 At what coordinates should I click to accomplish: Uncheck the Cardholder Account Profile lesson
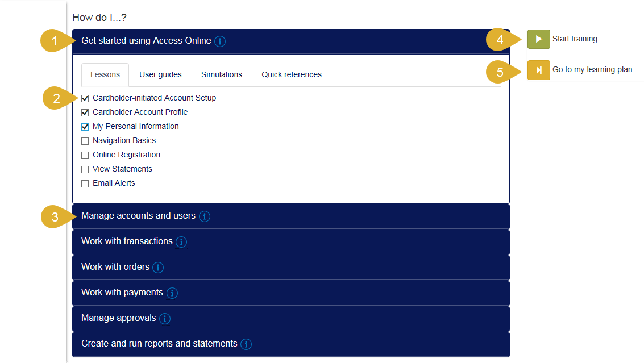coord(85,112)
